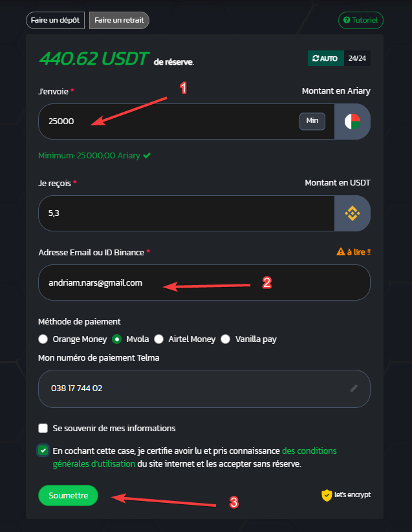Screen dimensions: 412x532
Task: Click the Soumettre button
Action: point(68,495)
